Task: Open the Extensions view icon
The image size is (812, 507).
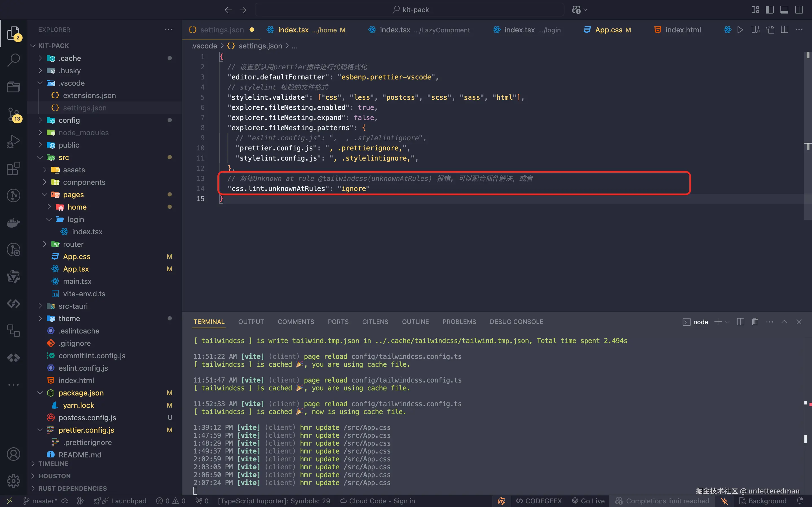Action: click(x=14, y=169)
